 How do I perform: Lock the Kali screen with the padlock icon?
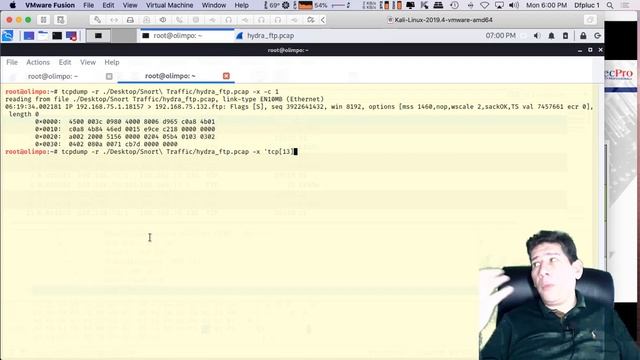[583, 36]
